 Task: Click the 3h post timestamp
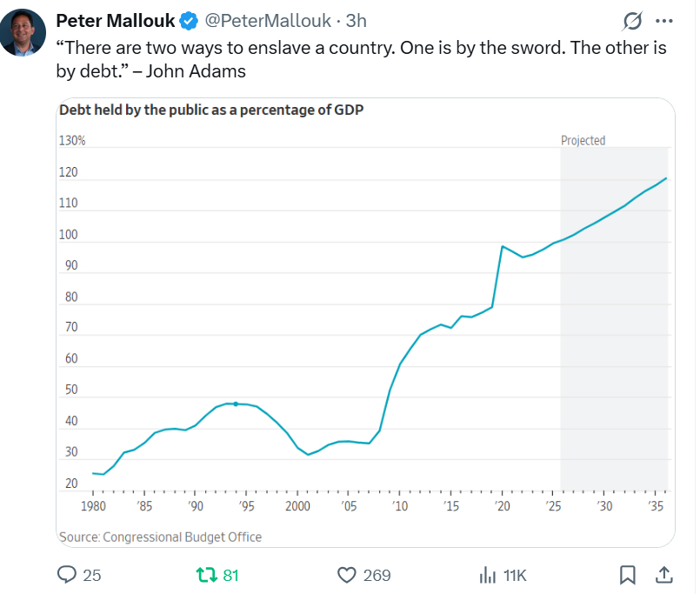[357, 21]
